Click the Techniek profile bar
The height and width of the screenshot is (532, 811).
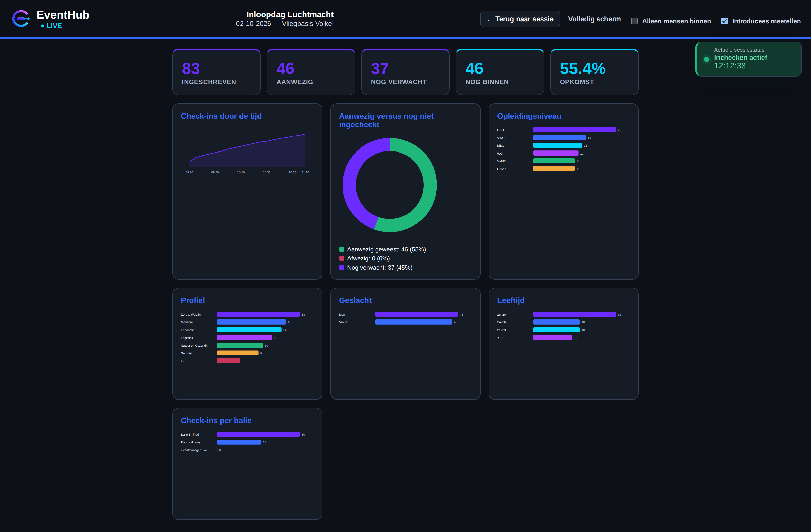pyautogui.click(x=237, y=353)
